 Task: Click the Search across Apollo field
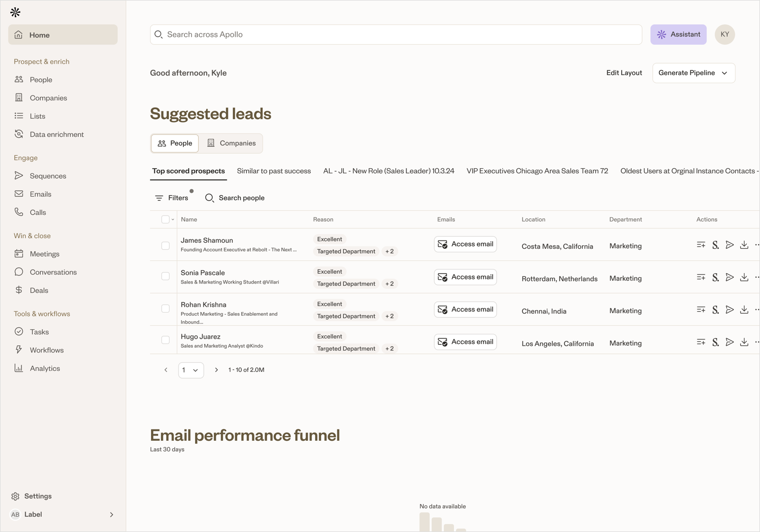click(x=396, y=35)
